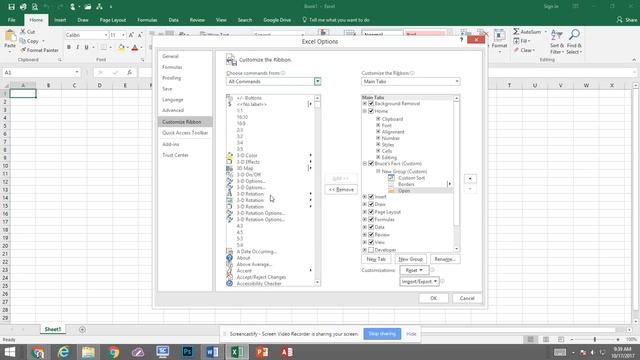Image resolution: width=640 pixels, height=360 pixels.
Task: Click the Insert Function fx icon
Action: click(x=129, y=73)
